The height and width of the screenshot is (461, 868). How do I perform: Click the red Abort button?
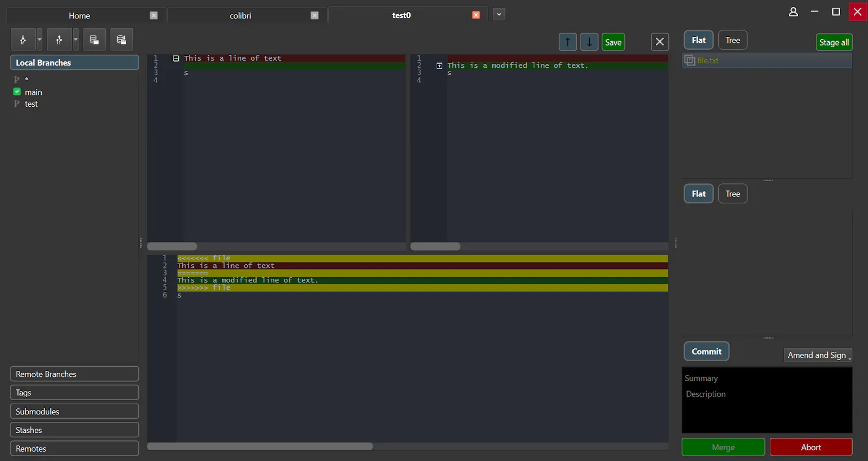(x=811, y=447)
